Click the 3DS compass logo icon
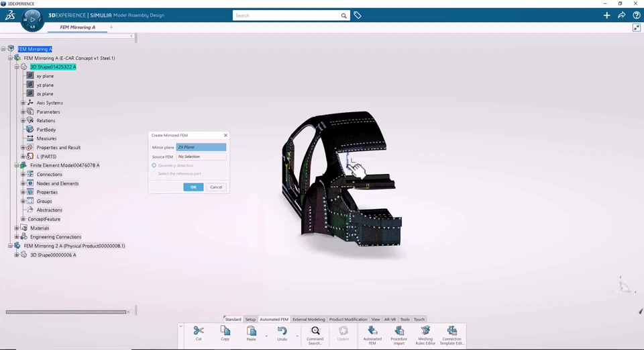Viewport: 644px width, 350px height. [x=10, y=15]
